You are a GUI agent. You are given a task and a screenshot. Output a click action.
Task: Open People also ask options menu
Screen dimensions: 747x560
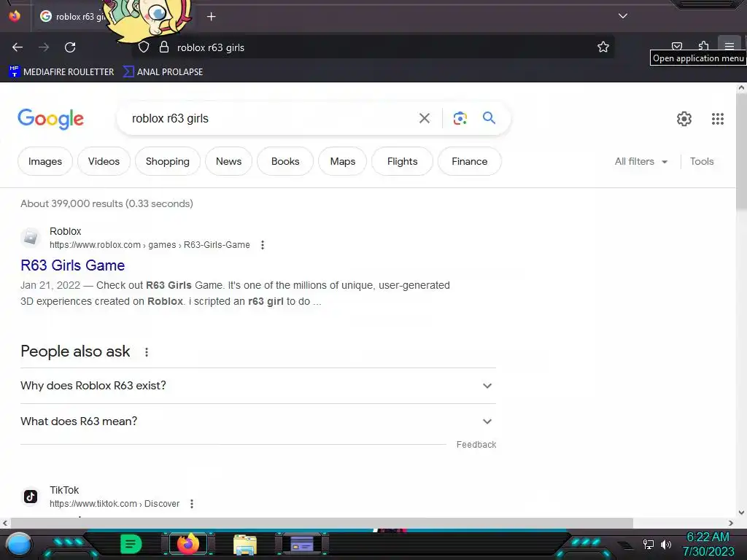147,352
